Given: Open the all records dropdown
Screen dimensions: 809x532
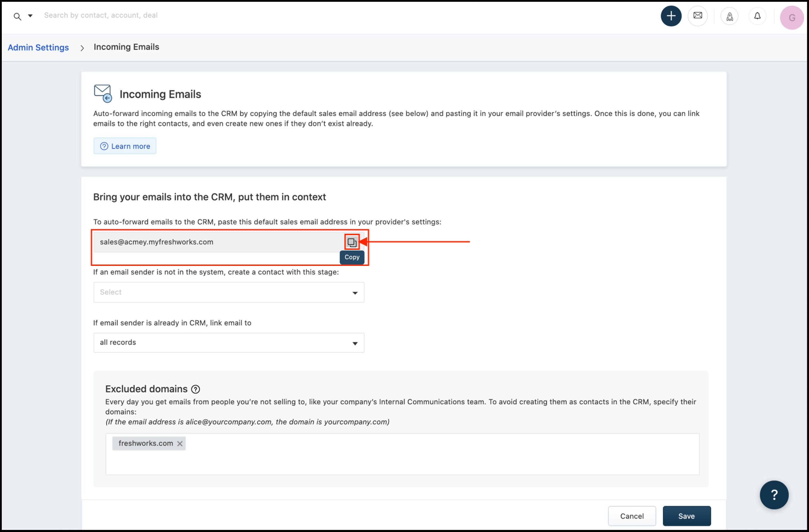Looking at the screenshot, I should click(228, 343).
